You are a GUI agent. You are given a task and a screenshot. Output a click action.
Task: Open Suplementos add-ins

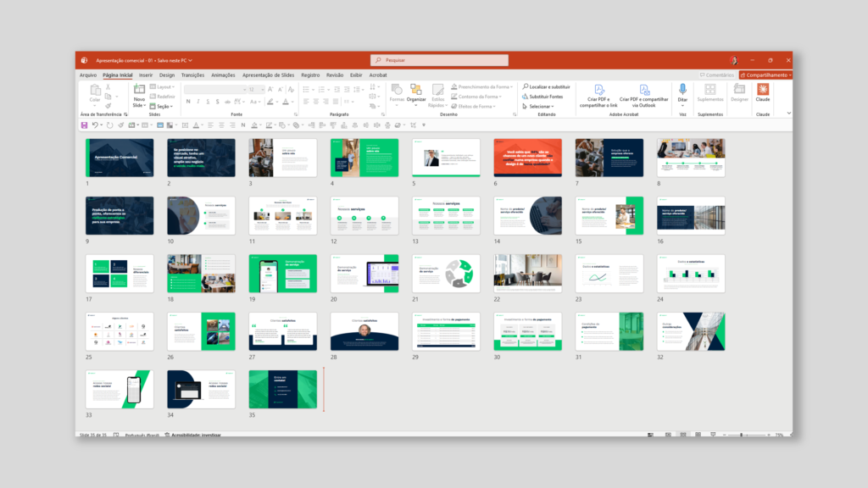pos(710,93)
